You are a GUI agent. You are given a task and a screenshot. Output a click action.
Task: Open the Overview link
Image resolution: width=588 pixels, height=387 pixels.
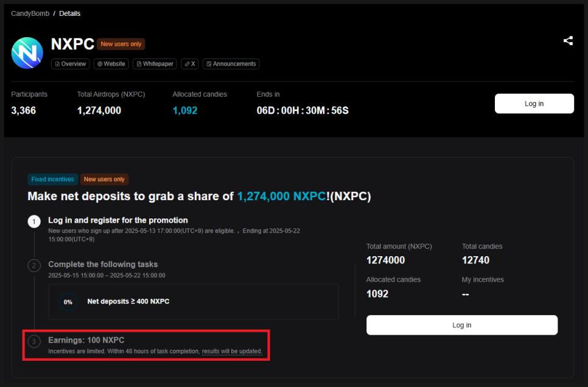[70, 64]
